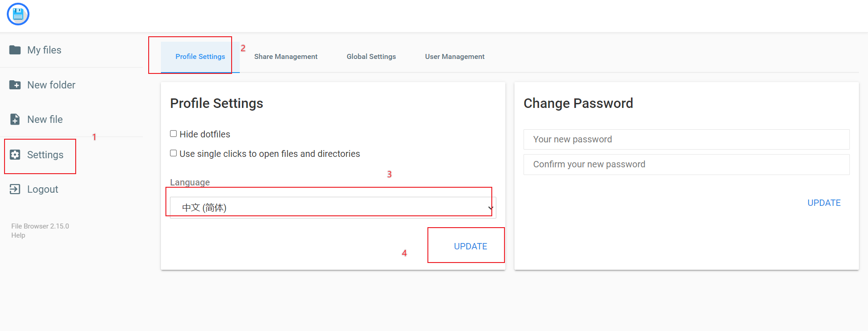The width and height of the screenshot is (868, 331).
Task: Click the New file document icon
Action: [15, 119]
